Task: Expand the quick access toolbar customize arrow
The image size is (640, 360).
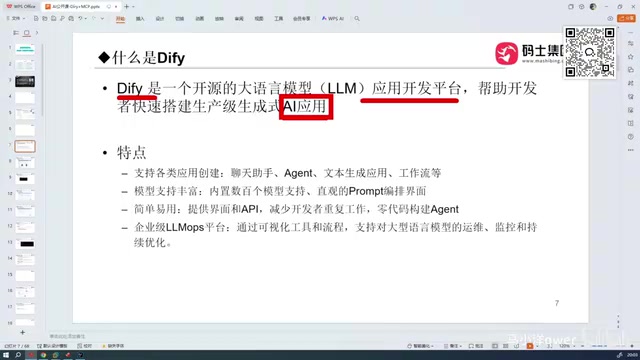Action: coord(102,18)
